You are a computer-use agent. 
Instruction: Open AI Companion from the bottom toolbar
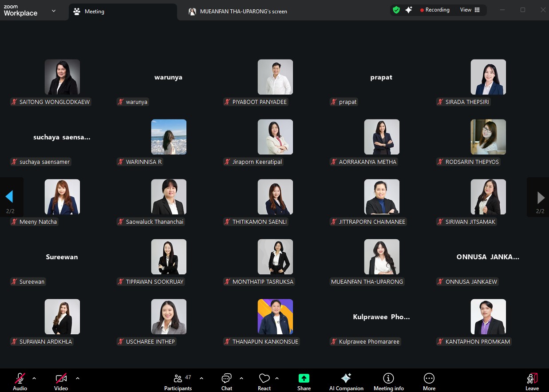[x=346, y=381]
